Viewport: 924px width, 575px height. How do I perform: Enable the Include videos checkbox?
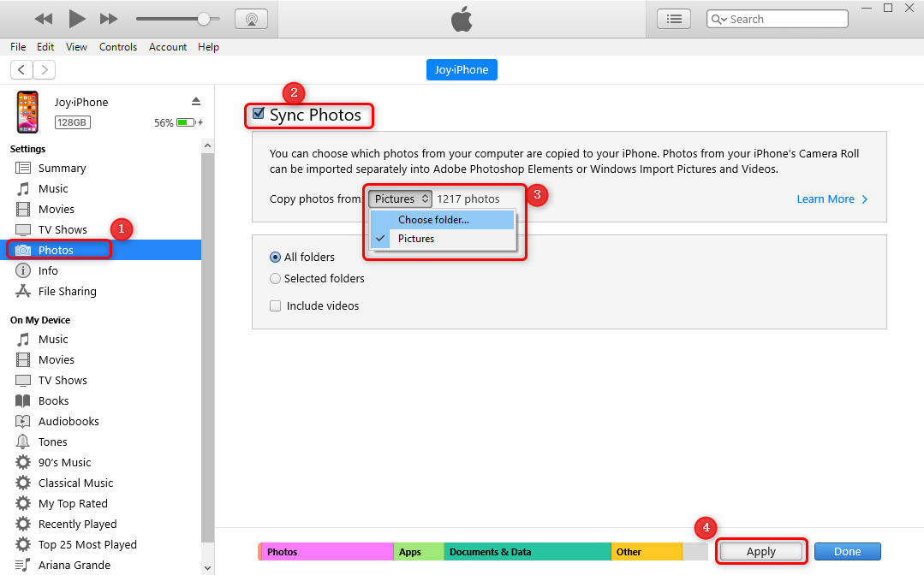click(x=275, y=306)
